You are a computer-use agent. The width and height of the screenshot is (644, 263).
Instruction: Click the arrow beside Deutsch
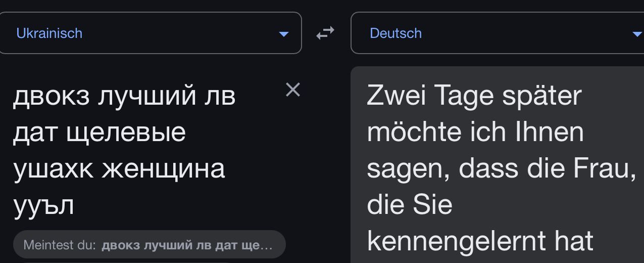click(637, 34)
